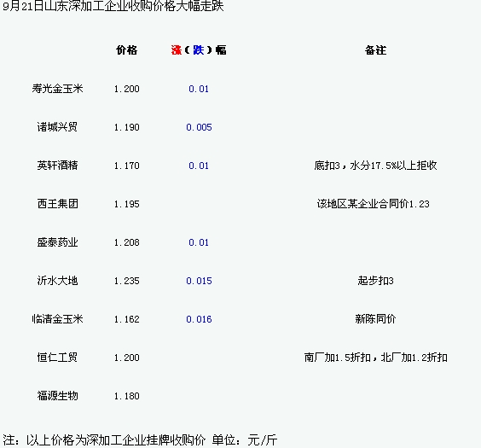This screenshot has width=481, height=448.
Task: Click 福源生物 price 1.180
Action: pyautogui.click(x=127, y=396)
